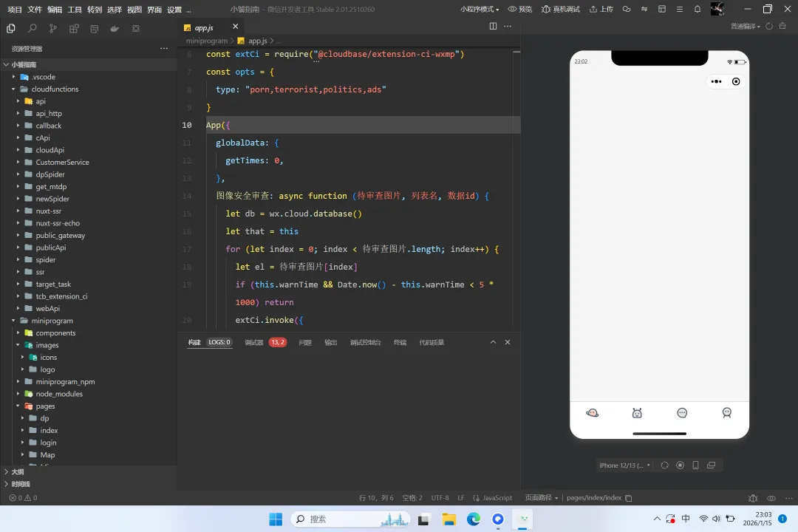
Task: Select the login folder under pages
Action: 89,443
